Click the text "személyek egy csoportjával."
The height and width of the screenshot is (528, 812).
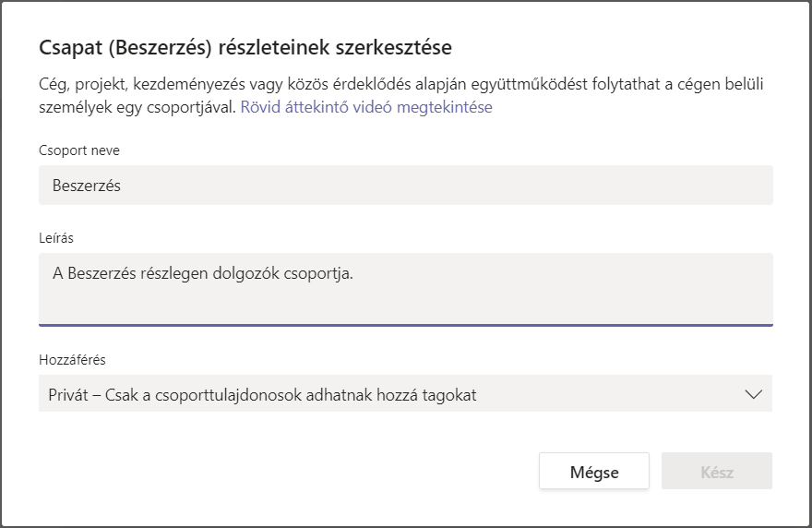pyautogui.click(x=137, y=107)
